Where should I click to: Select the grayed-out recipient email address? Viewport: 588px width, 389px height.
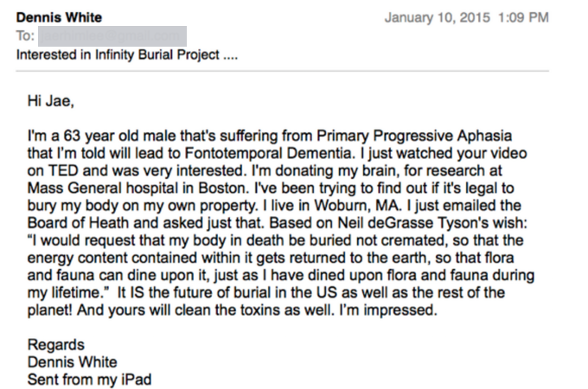coord(112,36)
